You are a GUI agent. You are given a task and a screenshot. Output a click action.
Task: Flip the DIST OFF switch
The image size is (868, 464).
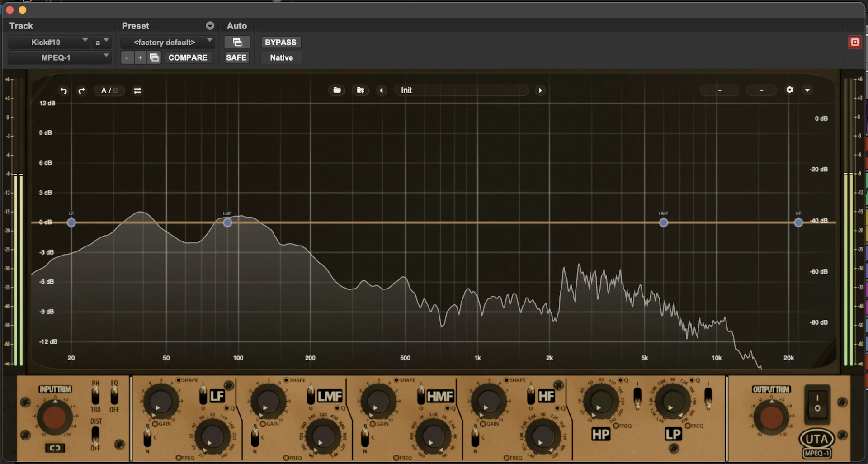[x=95, y=435]
